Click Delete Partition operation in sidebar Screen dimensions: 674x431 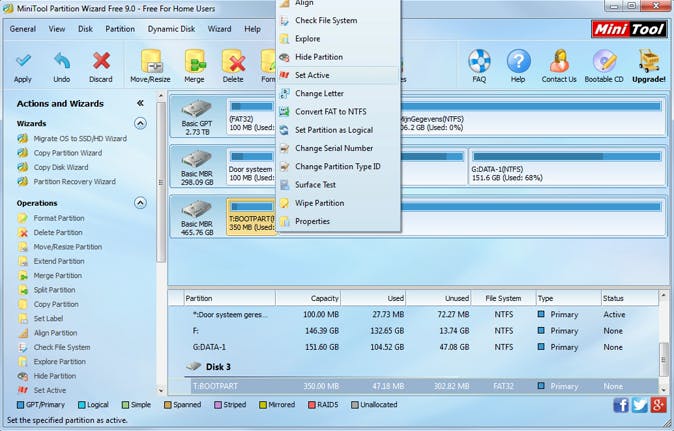pos(50,232)
